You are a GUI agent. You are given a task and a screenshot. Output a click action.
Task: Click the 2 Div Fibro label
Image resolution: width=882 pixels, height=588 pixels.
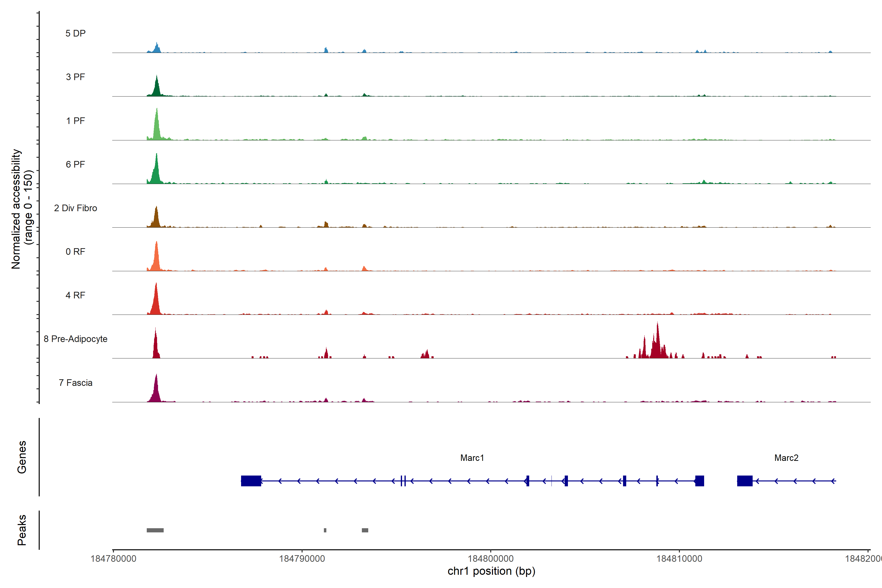click(75, 208)
